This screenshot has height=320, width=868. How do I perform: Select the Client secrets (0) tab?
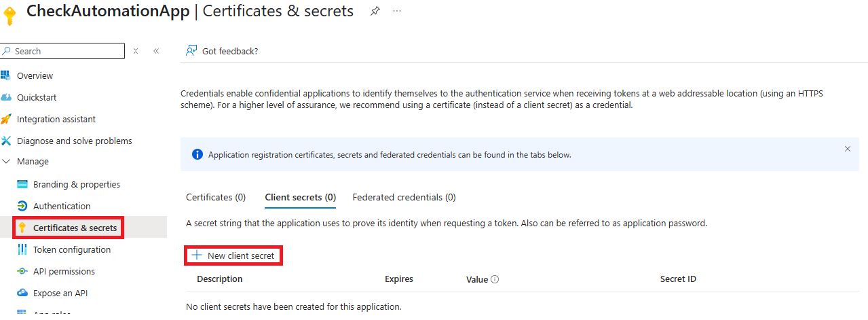pos(301,197)
